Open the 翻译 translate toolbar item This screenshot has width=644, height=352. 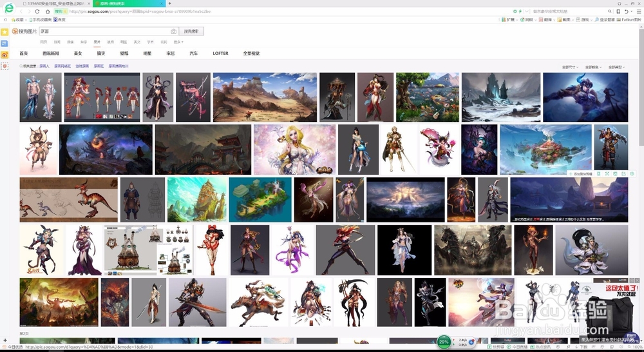coord(546,20)
